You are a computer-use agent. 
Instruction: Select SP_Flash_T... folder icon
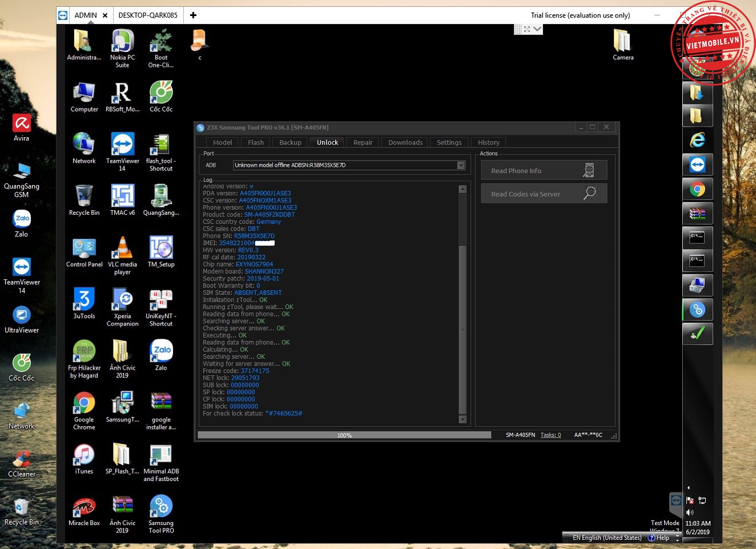pyautogui.click(x=123, y=459)
